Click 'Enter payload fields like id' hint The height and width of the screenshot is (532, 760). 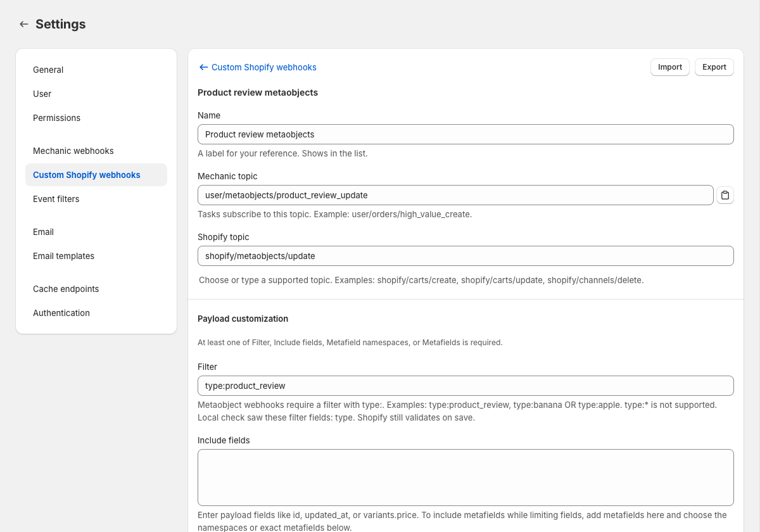(462, 521)
